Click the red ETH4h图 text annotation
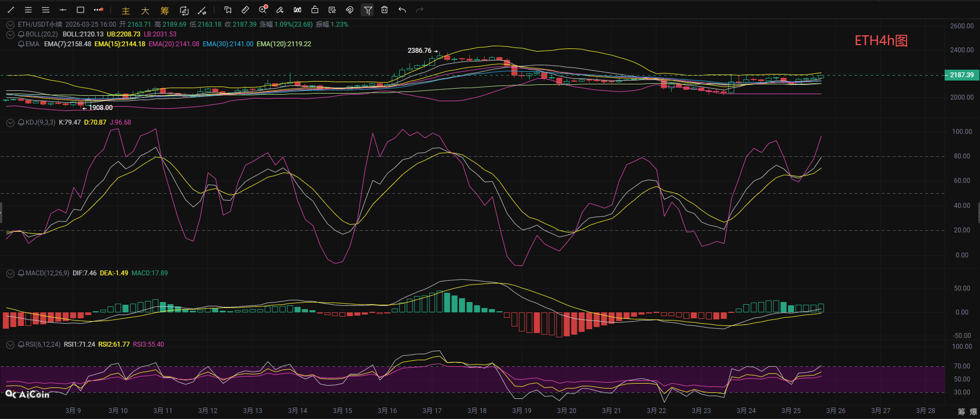 tap(880, 41)
